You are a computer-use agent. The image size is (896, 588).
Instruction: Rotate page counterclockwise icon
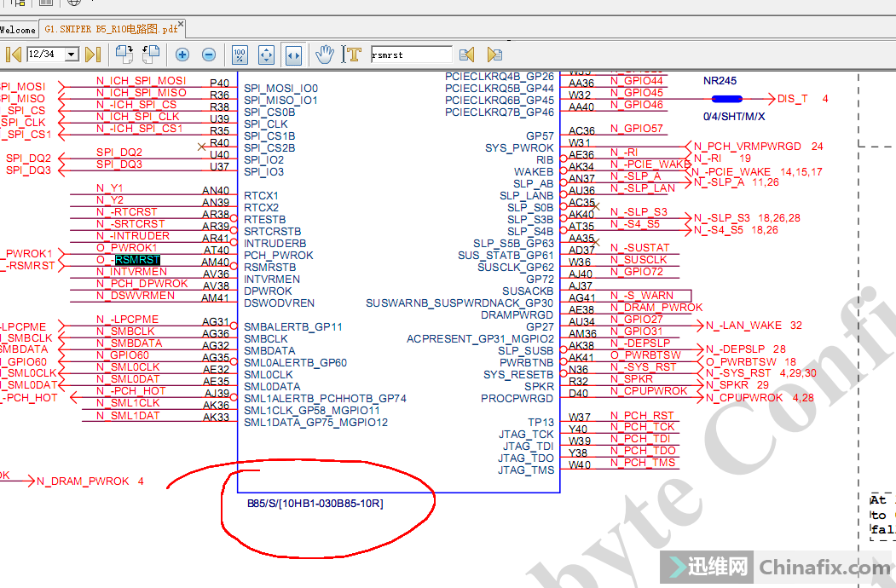151,55
